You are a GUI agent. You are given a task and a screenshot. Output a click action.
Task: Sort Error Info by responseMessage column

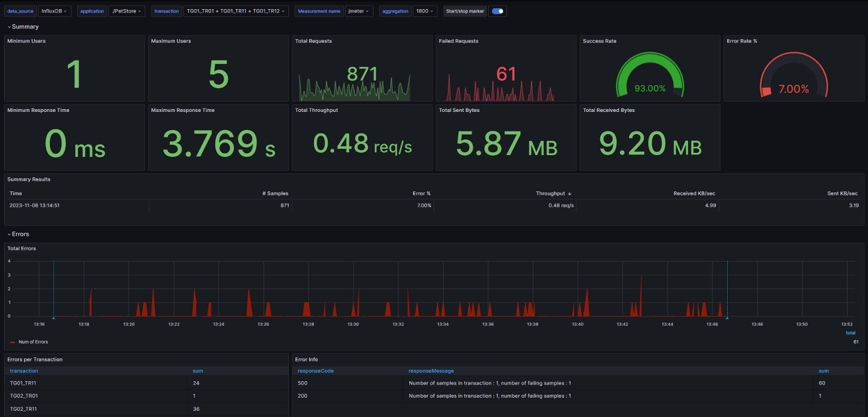tap(431, 371)
